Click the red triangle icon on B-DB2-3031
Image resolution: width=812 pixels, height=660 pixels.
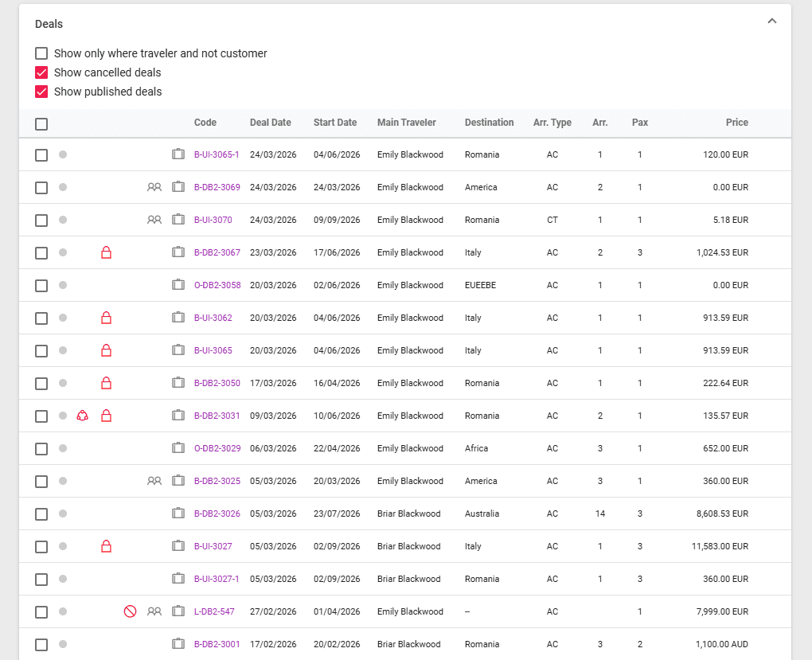click(82, 416)
